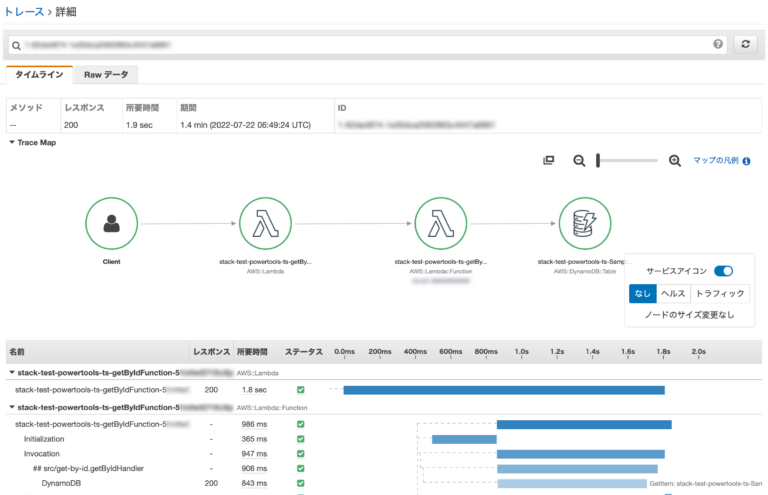Select the ## src/get-by-id.getByIdHandler row
768x495 pixels.
(88, 468)
